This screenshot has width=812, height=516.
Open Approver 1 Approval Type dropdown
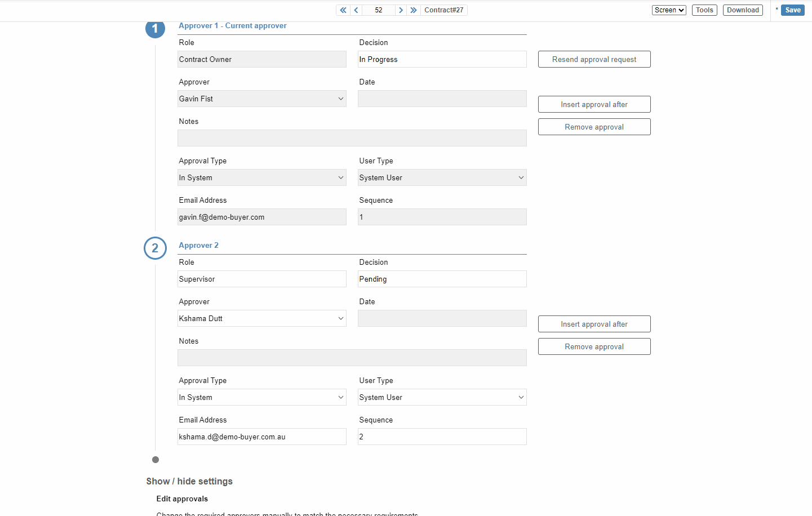click(x=262, y=177)
